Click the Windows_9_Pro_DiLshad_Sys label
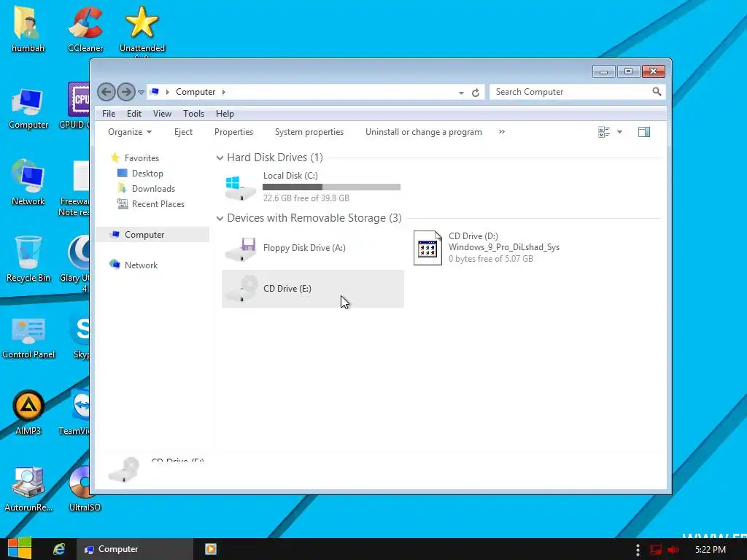The image size is (747, 560). tap(504, 247)
